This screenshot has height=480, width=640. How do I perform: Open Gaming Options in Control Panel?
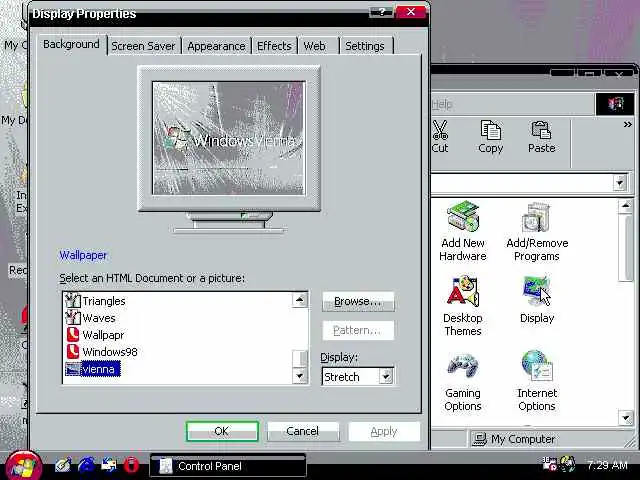point(462,382)
